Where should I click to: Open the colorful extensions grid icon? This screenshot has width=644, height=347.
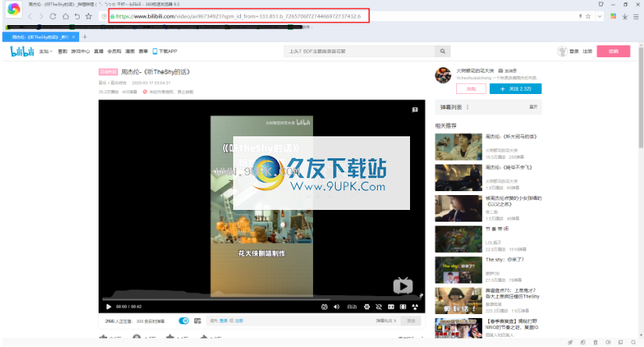[x=613, y=16]
